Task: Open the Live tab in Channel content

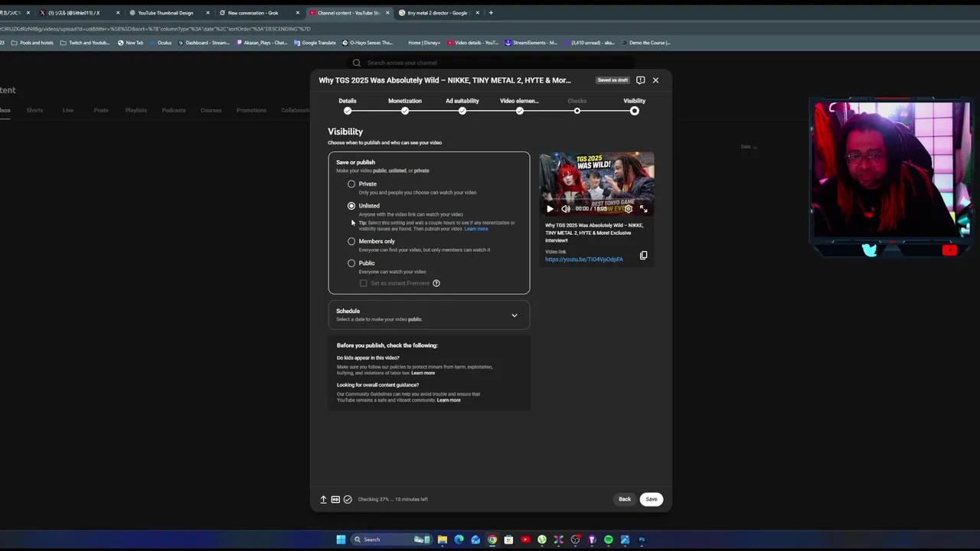Action: point(68,110)
